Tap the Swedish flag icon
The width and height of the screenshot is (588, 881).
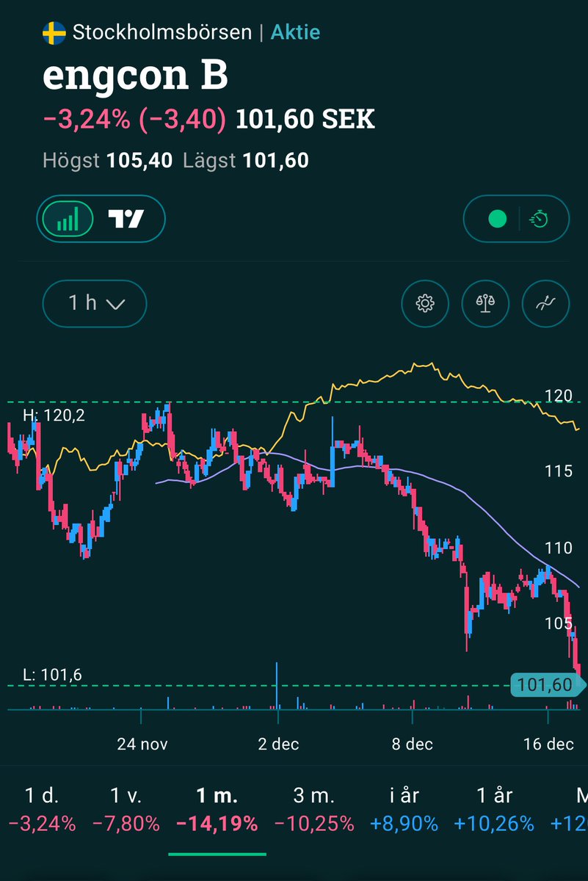point(54,32)
